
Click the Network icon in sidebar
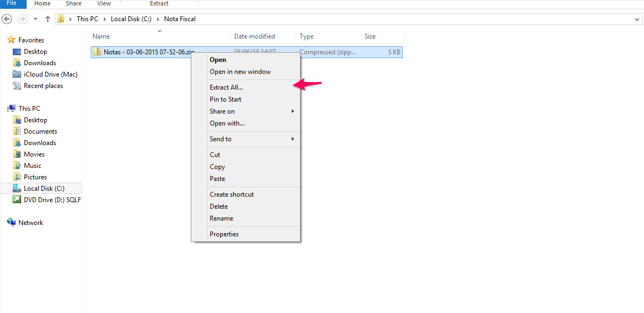coord(11,222)
